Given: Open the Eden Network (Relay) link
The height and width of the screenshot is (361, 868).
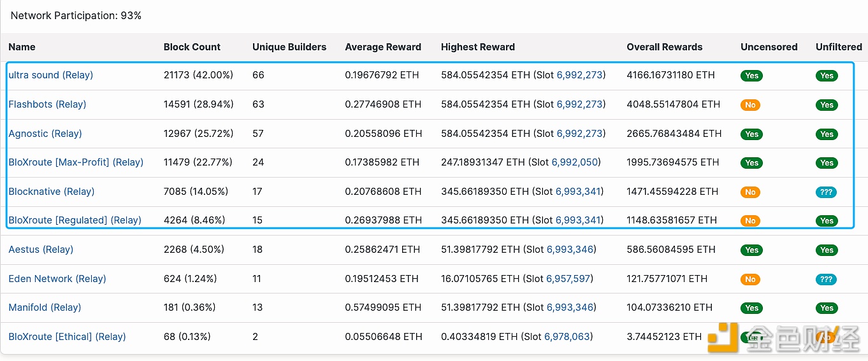Looking at the screenshot, I should tap(57, 279).
